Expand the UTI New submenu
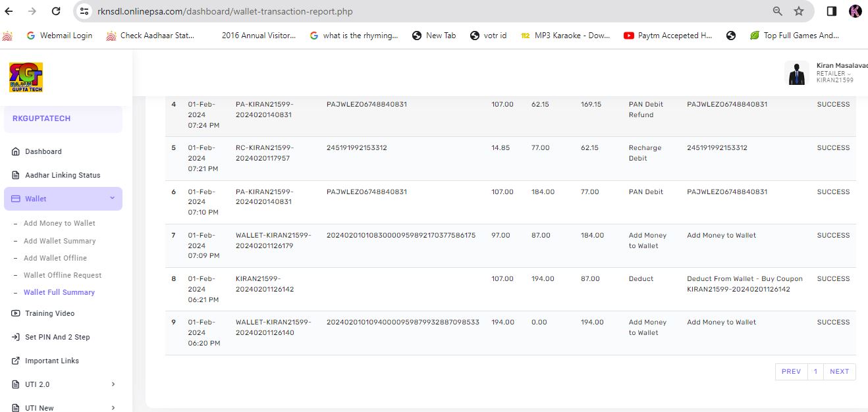The height and width of the screenshot is (412, 868). pos(113,407)
